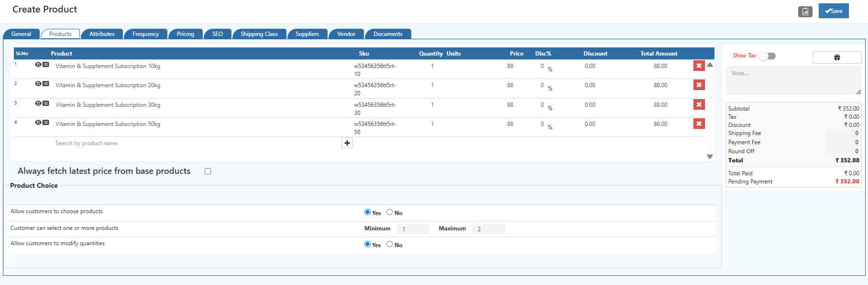
Task: Remove the 20kg subscription row
Action: point(699,85)
